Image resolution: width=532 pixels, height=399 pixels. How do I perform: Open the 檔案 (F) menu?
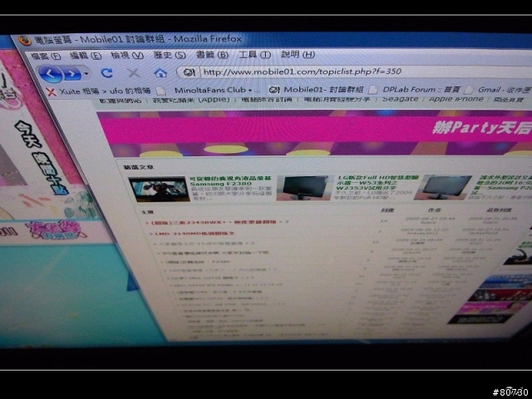click(46, 56)
